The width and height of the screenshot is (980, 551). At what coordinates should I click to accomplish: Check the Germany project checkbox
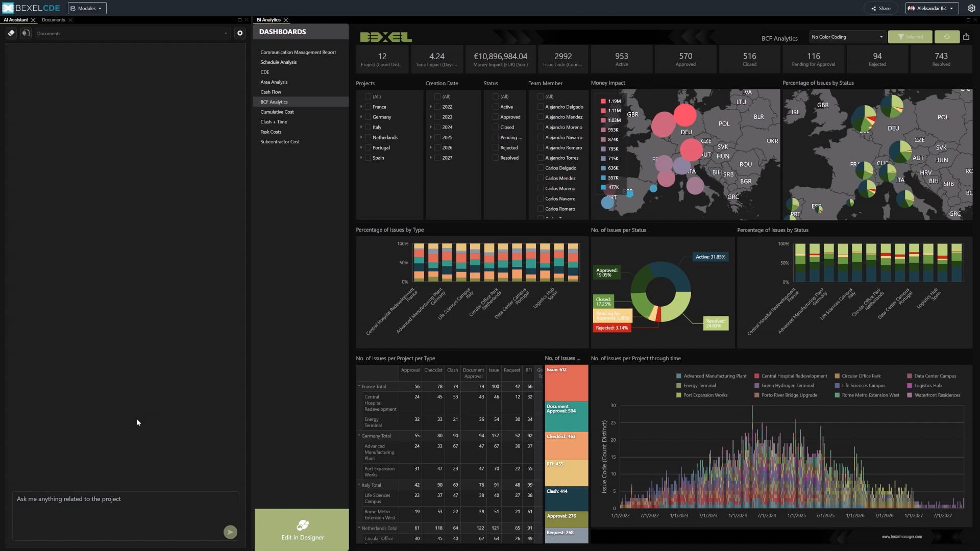[368, 117]
